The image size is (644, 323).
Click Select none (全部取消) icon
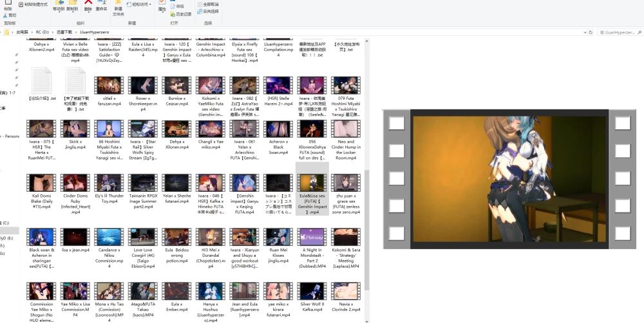pos(200,4)
